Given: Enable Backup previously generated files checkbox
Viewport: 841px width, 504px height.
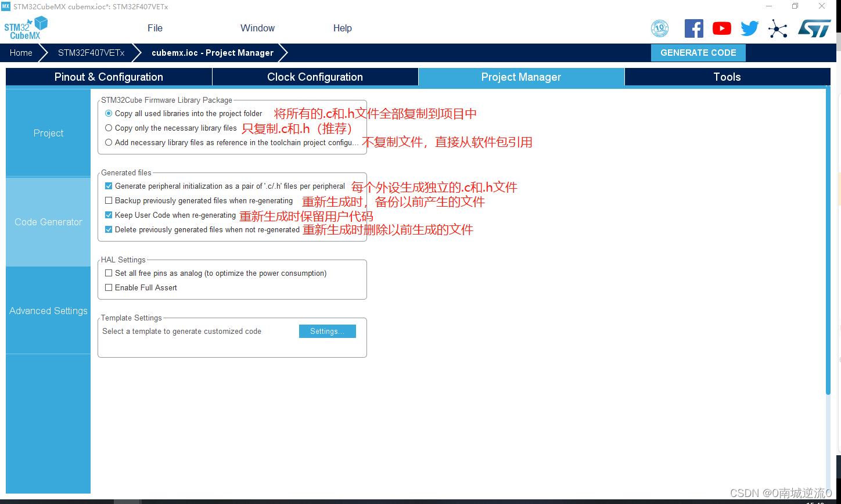Looking at the screenshot, I should [109, 200].
